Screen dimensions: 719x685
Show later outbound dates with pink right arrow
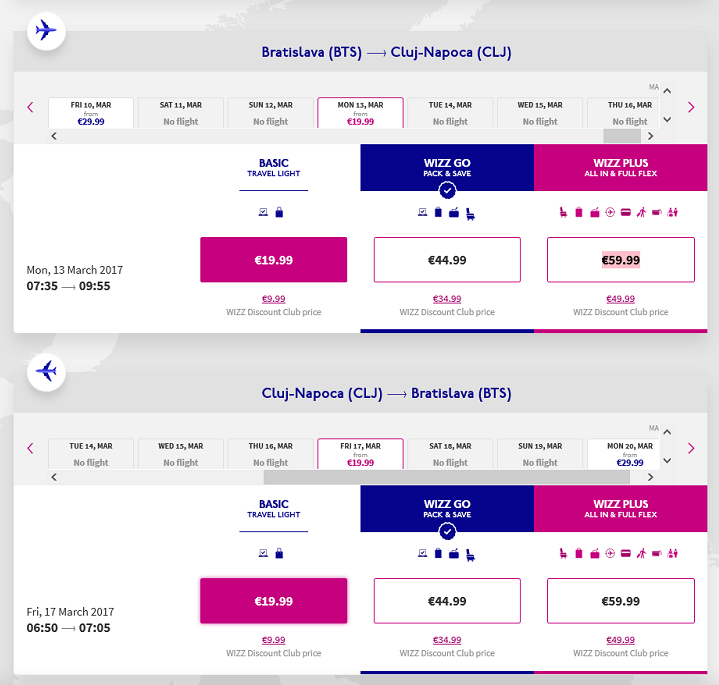(x=691, y=107)
